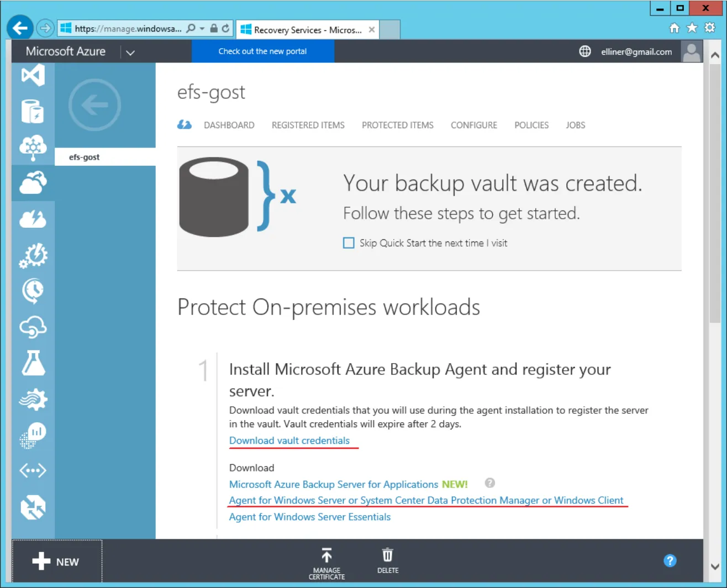Click the browser Back button
The image size is (727, 588).
point(20,28)
